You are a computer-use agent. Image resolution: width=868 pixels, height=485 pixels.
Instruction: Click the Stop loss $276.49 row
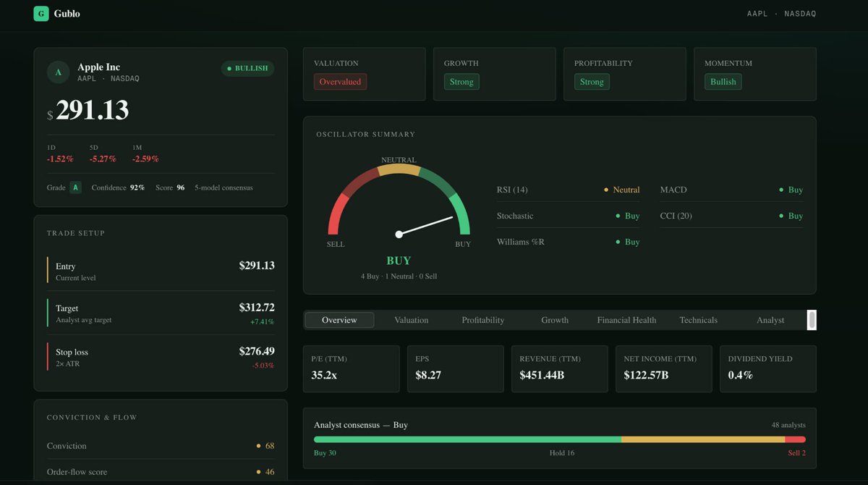(x=161, y=357)
